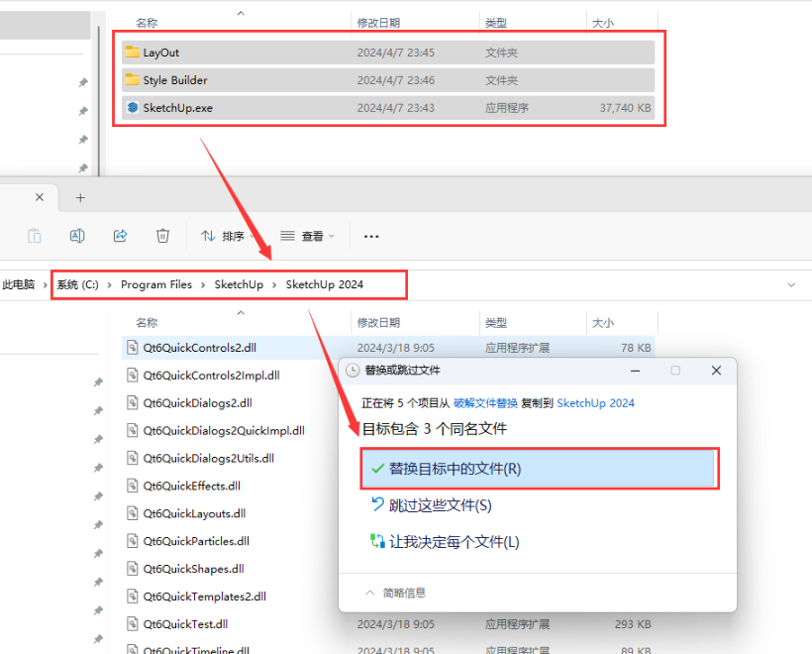Select the Qt6QuickEffects.dll file icon
The height and width of the screenshot is (654, 812).
click(x=133, y=486)
